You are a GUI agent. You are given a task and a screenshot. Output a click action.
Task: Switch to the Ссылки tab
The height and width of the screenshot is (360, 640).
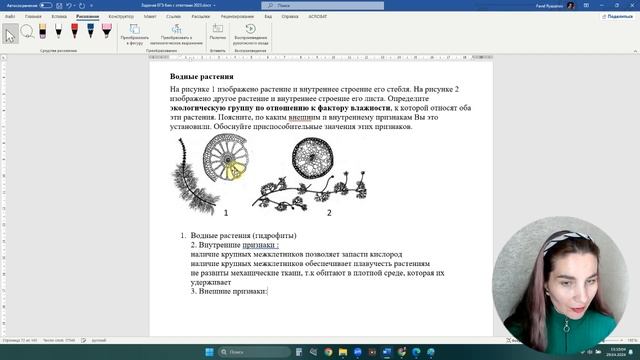point(173,17)
